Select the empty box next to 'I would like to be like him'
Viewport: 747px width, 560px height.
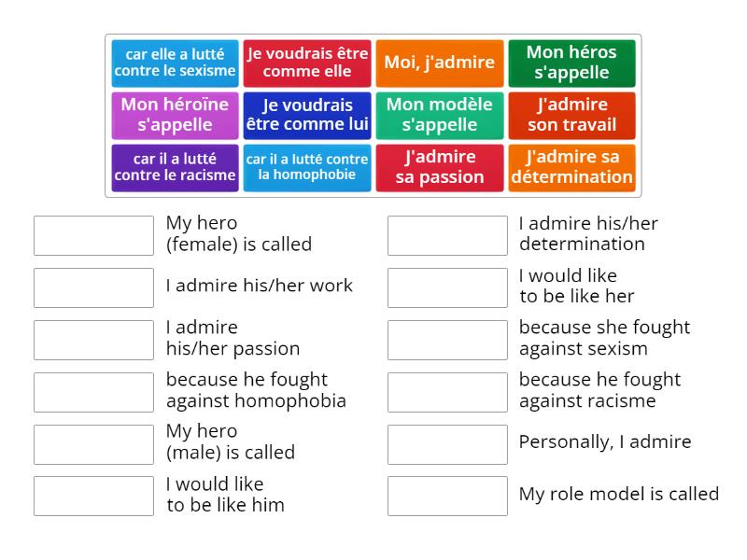point(93,497)
